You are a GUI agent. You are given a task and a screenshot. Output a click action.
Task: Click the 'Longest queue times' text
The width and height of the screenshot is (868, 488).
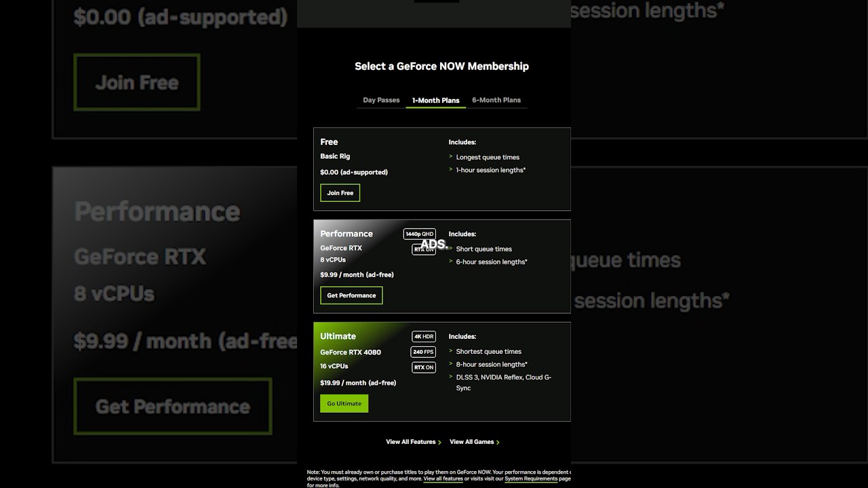[488, 157]
